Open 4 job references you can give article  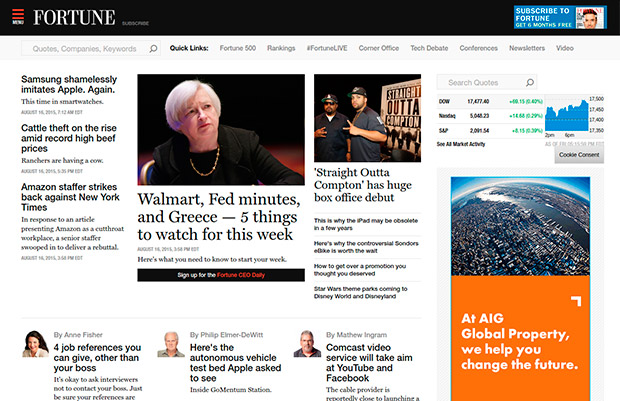click(97, 357)
